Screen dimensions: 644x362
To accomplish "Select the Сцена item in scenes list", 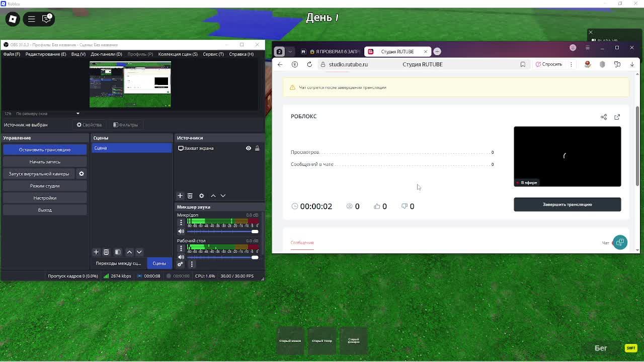I will tap(132, 148).
